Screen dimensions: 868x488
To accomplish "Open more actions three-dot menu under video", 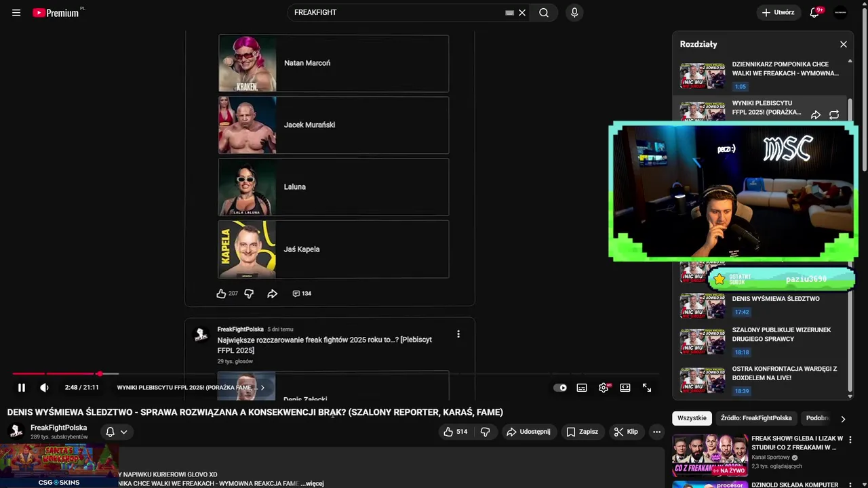I will coord(656,432).
